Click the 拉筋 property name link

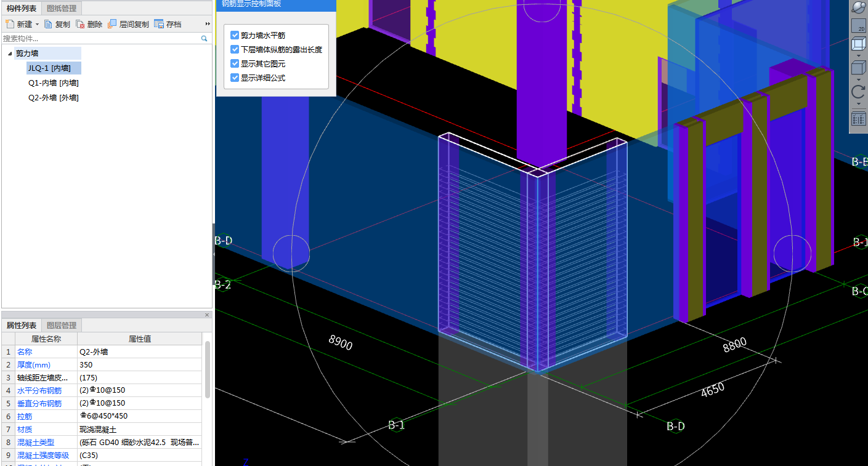pos(25,417)
